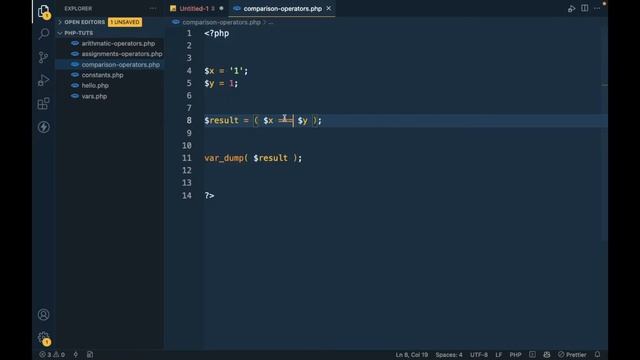Change end of line via LF

(498, 355)
